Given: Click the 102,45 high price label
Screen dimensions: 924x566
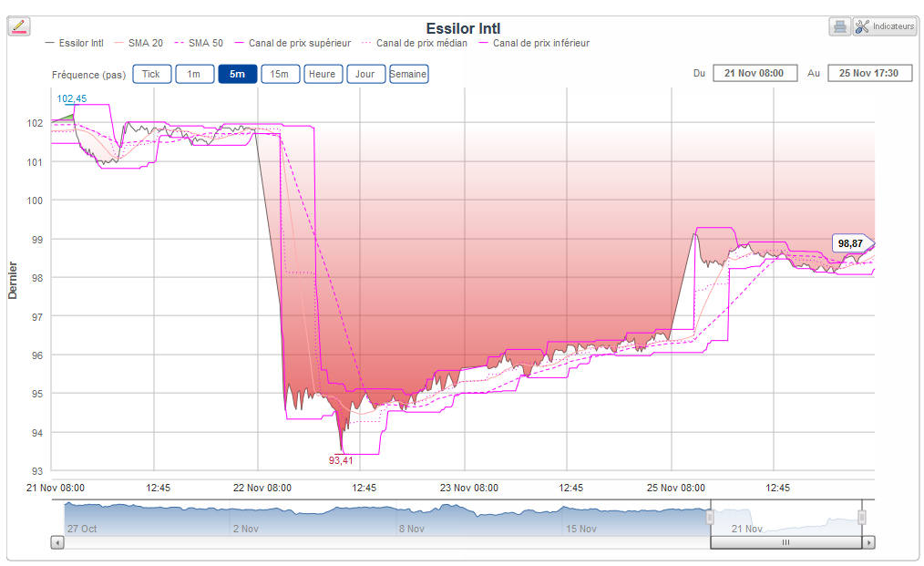Looking at the screenshot, I should 71,98.
